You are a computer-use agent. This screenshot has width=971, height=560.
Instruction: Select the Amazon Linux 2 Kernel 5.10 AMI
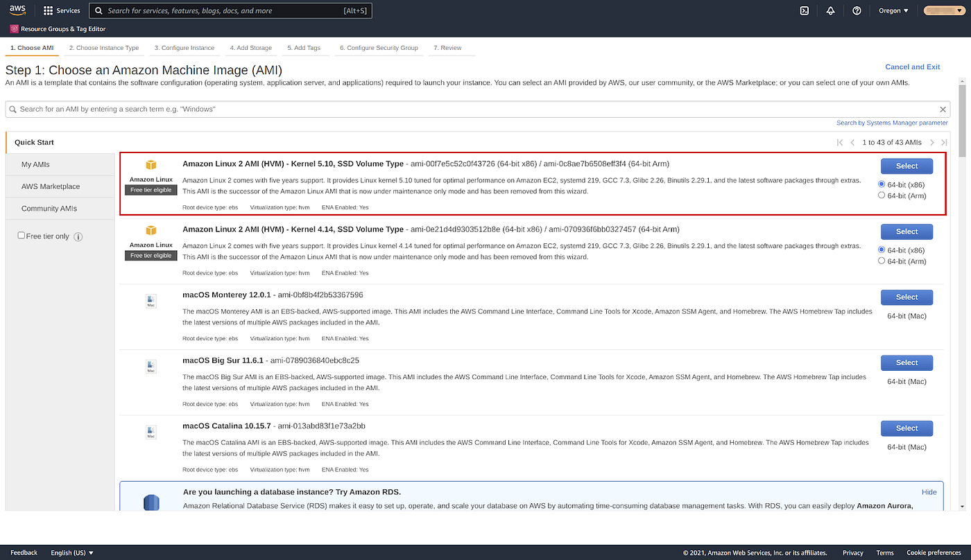point(906,166)
